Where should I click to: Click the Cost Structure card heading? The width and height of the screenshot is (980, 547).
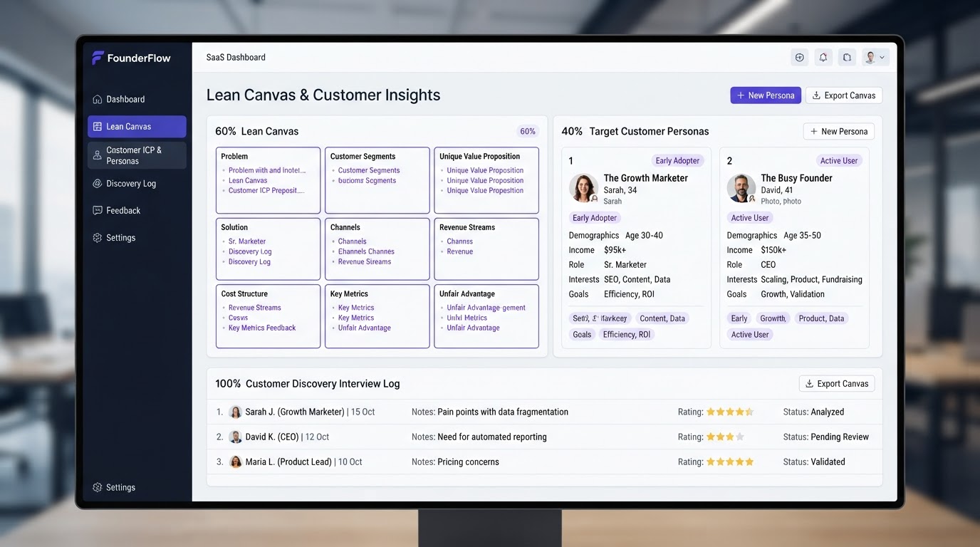click(244, 294)
